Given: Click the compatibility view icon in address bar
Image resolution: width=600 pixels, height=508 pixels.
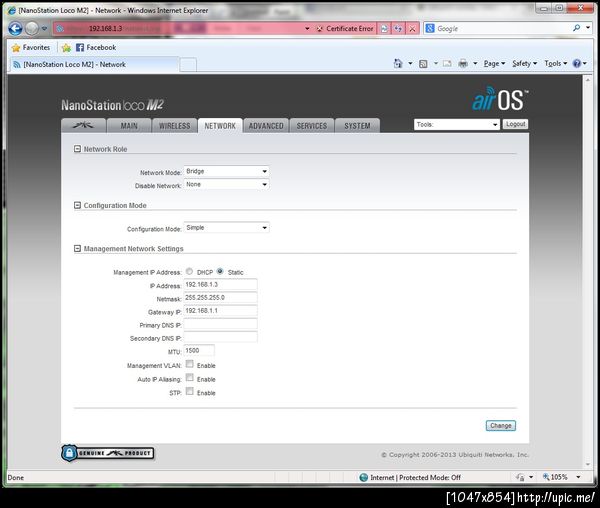Looking at the screenshot, I should [x=384, y=29].
